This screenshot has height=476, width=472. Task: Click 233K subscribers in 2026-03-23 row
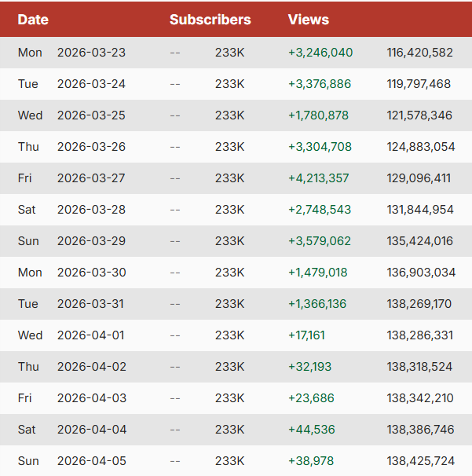[x=230, y=53]
